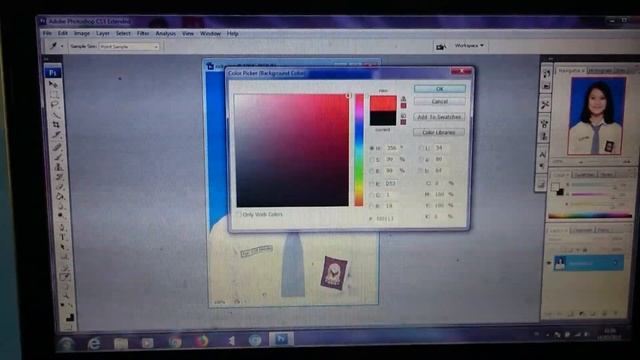Select the Brush tool in toolbox
This screenshot has width=640, height=360.
(58, 157)
